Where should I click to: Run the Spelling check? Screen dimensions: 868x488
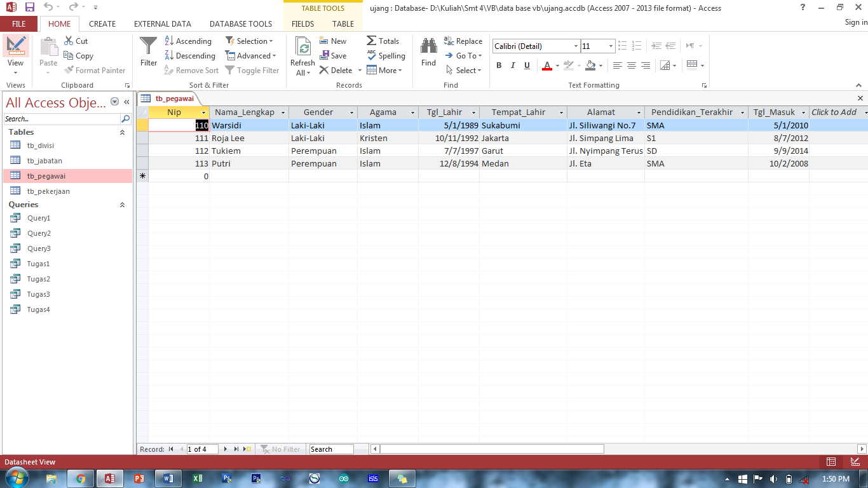pos(386,56)
